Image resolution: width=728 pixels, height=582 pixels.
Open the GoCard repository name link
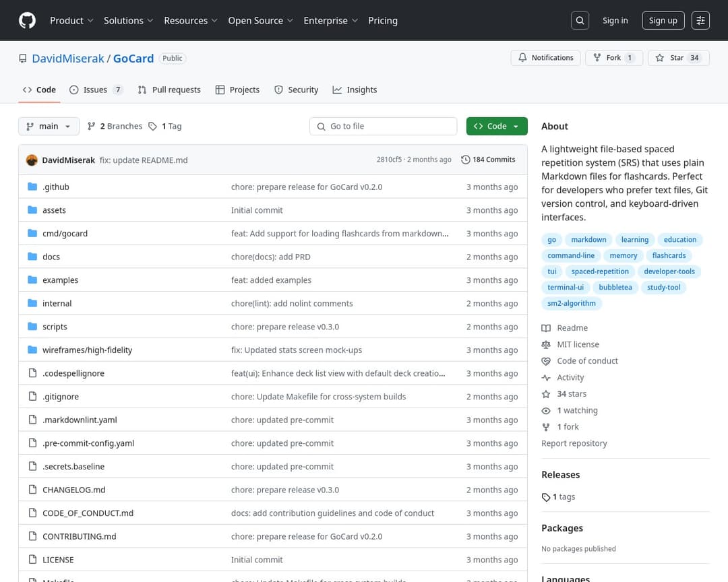[133, 59]
